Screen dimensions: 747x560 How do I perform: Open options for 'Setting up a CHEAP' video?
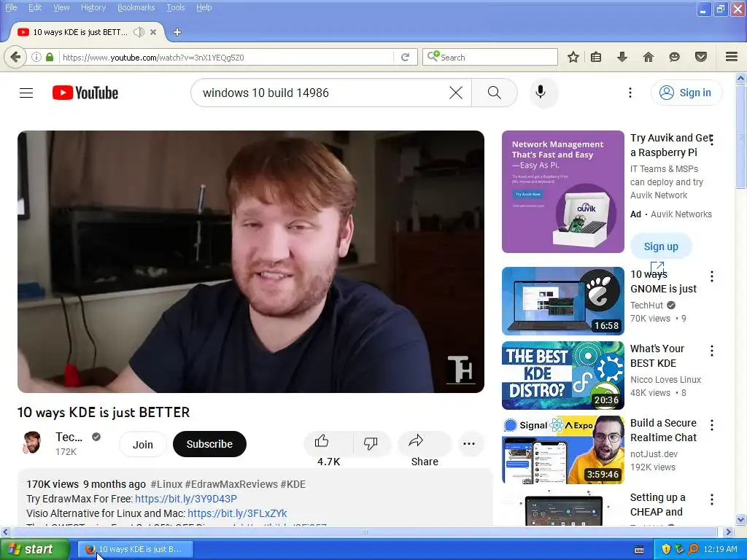712,499
